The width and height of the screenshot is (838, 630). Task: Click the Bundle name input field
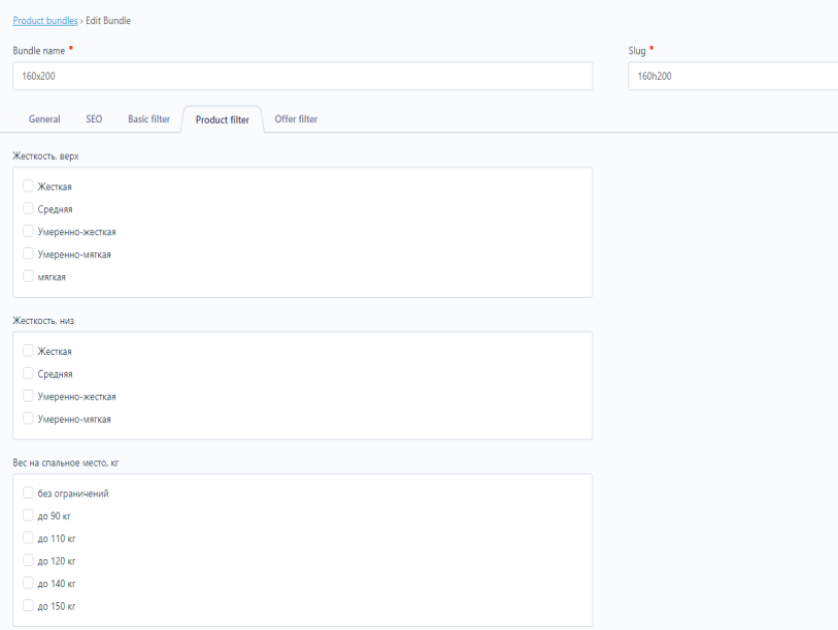tap(302, 76)
